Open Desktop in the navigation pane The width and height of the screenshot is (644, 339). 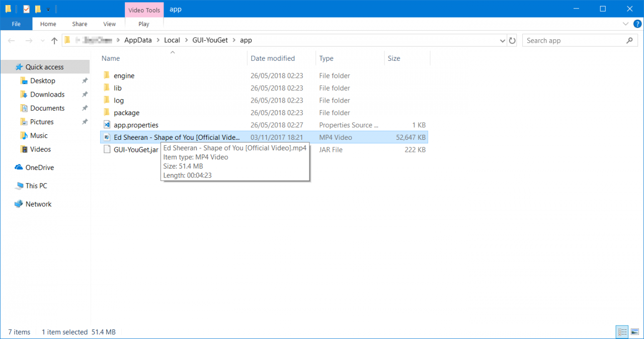coord(43,80)
